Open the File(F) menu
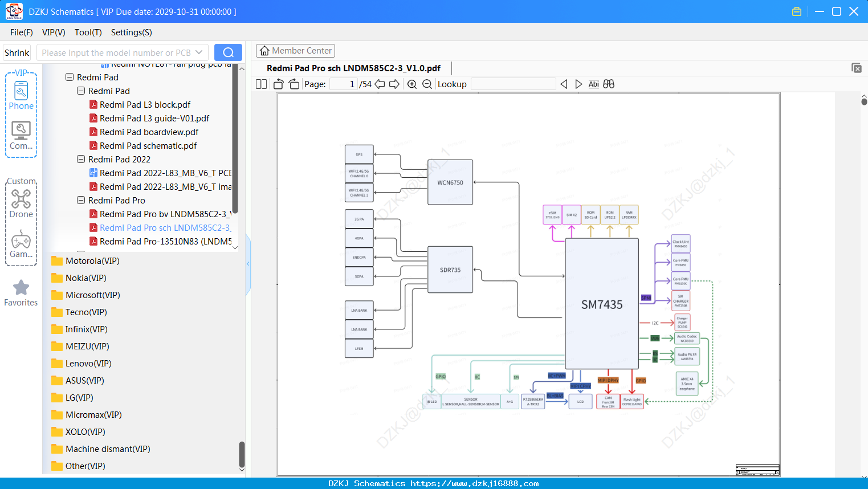This screenshot has width=868, height=489. click(22, 32)
